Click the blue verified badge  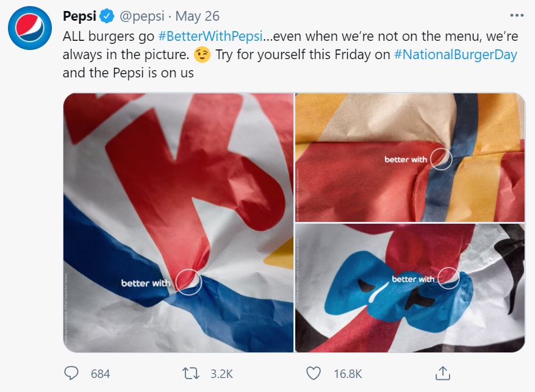coord(108,15)
